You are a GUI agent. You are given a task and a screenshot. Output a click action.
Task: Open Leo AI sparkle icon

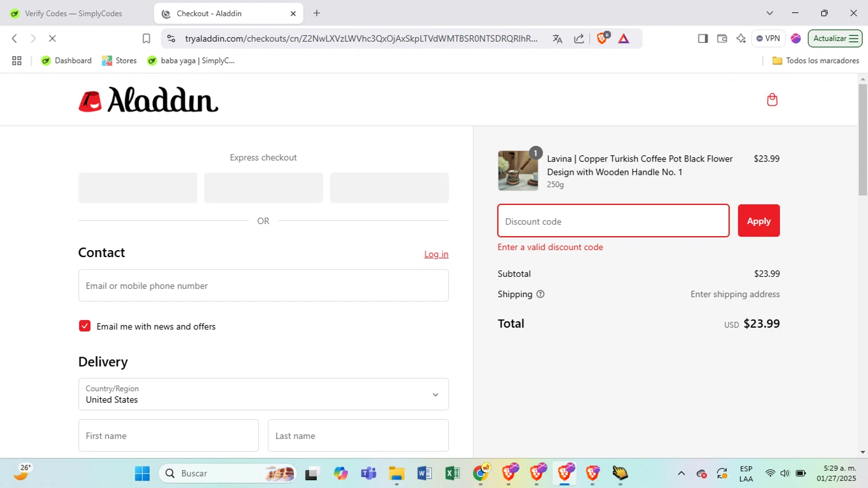click(x=741, y=38)
